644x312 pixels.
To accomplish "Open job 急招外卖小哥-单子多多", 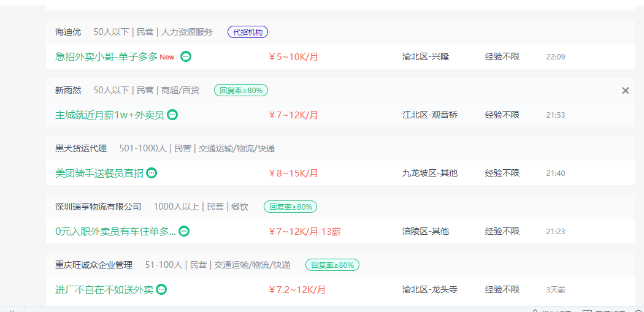I will pyautogui.click(x=106, y=56).
